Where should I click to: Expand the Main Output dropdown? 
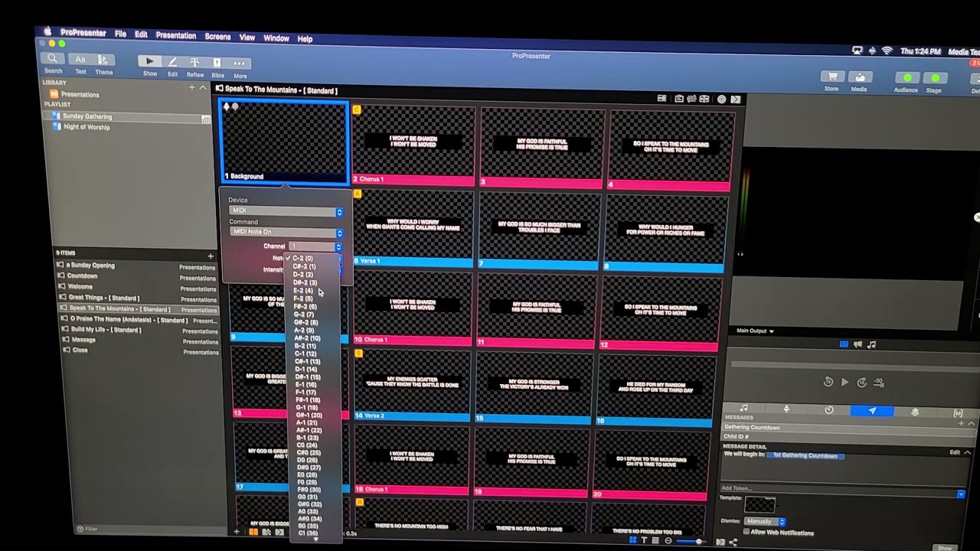(x=755, y=331)
